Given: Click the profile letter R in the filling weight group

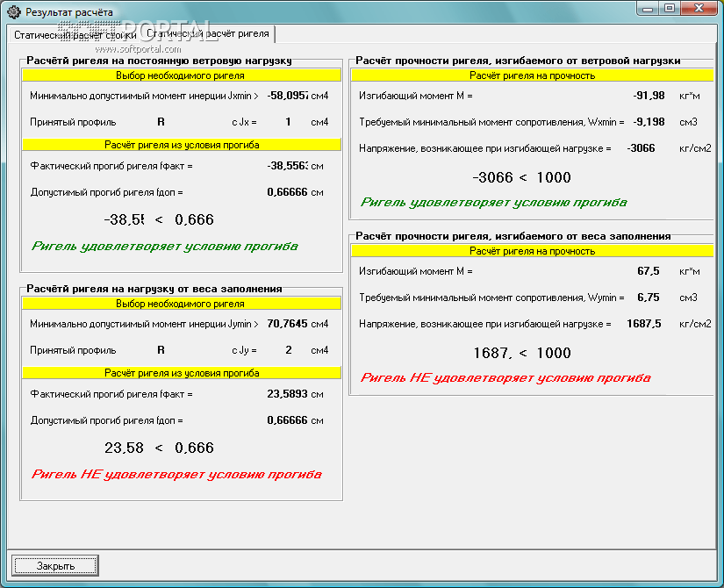Looking at the screenshot, I should 161,350.
